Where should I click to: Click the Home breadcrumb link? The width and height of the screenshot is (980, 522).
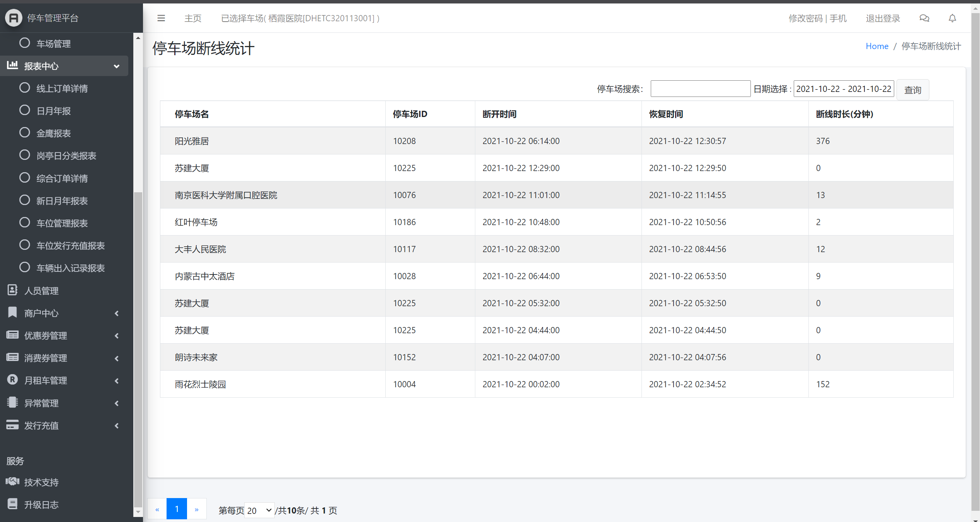[876, 46]
